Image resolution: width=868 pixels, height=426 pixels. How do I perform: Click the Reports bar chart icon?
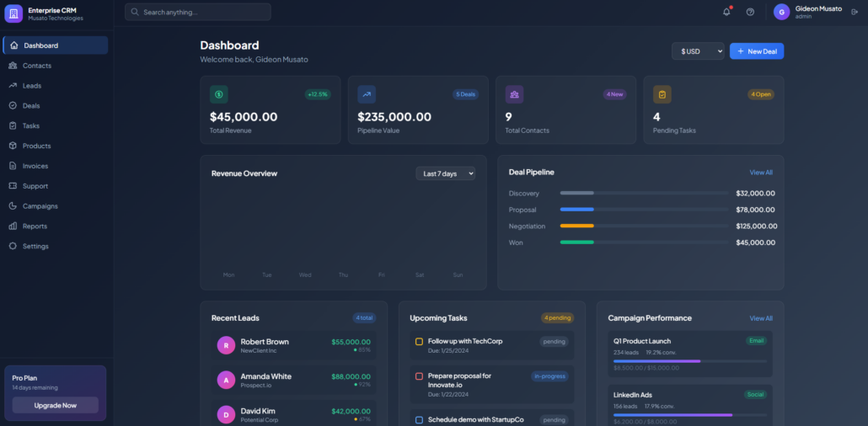13,226
